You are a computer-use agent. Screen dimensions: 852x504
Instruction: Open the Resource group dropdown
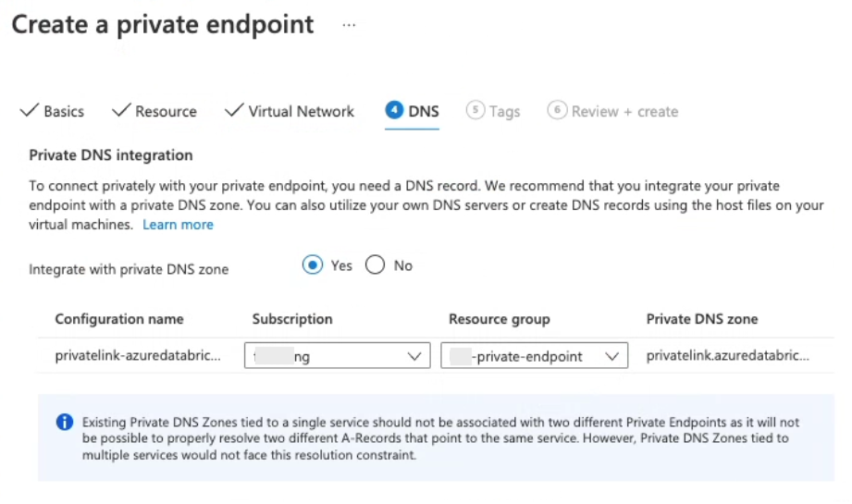click(534, 356)
